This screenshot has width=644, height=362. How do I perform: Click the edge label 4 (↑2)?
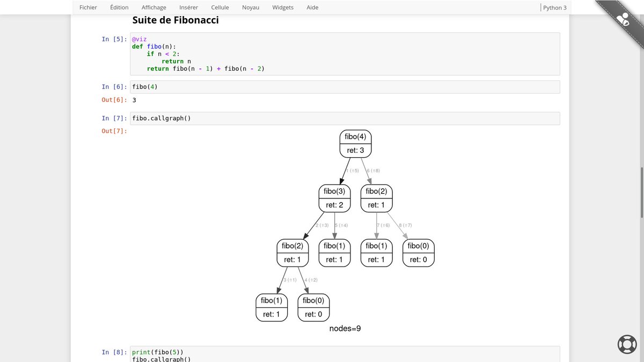pyautogui.click(x=311, y=280)
